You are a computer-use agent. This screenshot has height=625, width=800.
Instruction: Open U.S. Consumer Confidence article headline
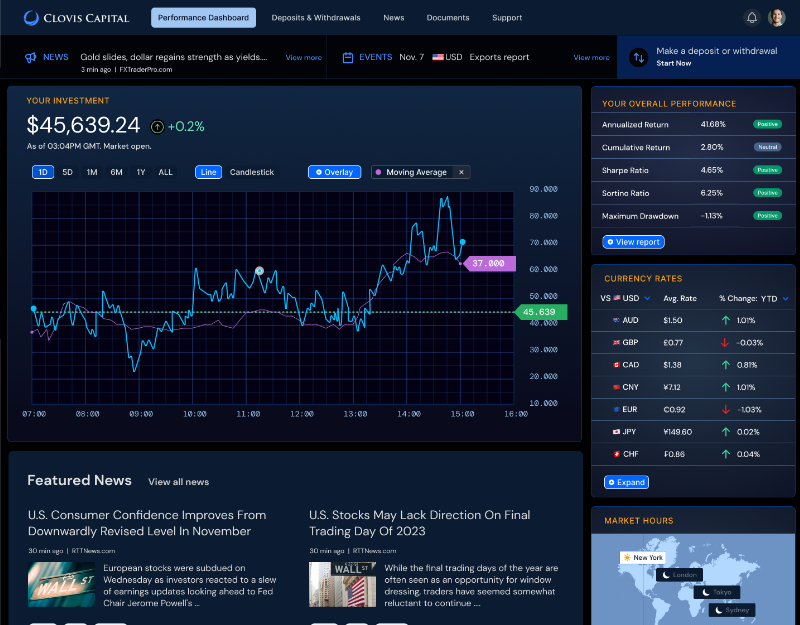click(x=147, y=523)
